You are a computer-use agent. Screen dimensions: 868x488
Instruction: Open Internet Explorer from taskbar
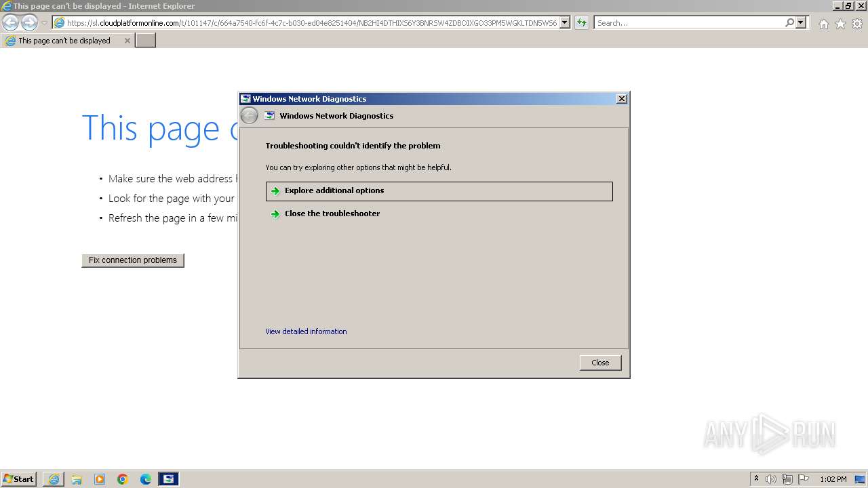tap(54, 479)
